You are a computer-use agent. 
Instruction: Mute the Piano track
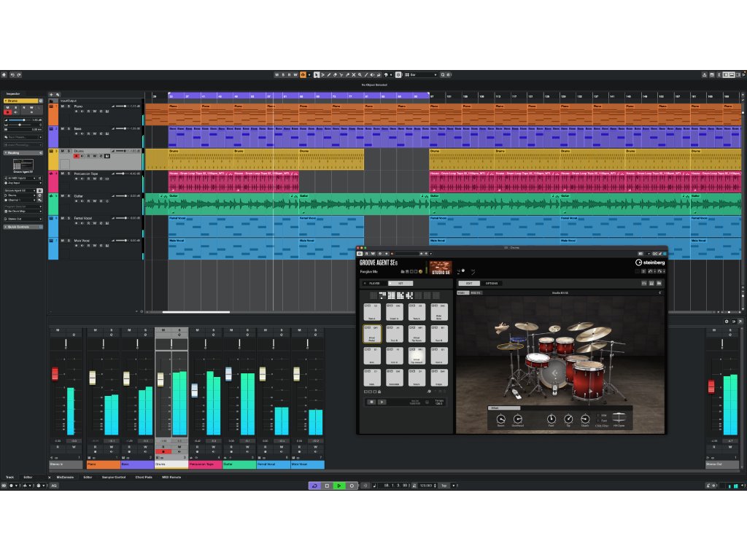[x=63, y=106]
